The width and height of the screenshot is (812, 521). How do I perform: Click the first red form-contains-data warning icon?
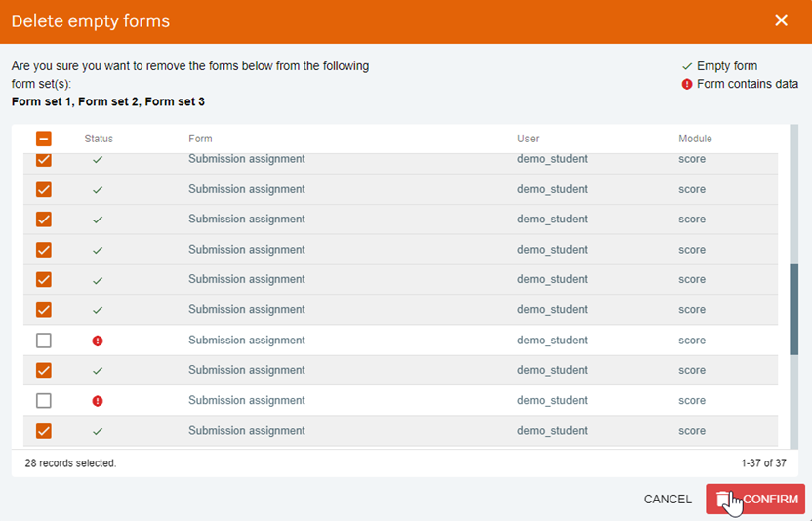(x=98, y=341)
